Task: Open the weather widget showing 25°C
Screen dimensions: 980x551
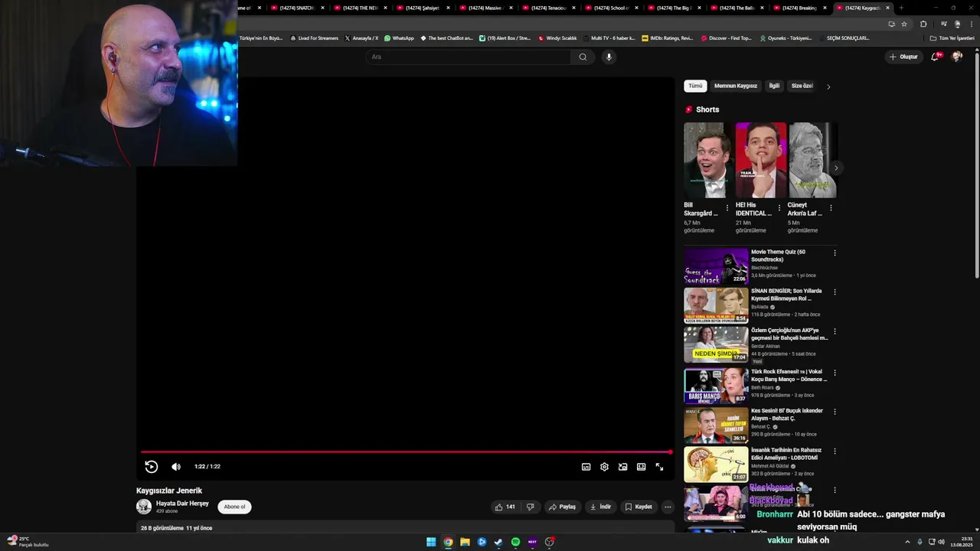Action: [28, 542]
